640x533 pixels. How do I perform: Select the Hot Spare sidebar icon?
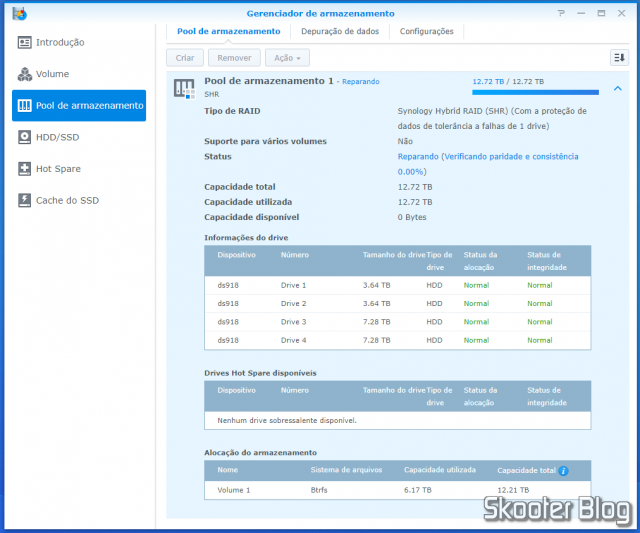[24, 169]
